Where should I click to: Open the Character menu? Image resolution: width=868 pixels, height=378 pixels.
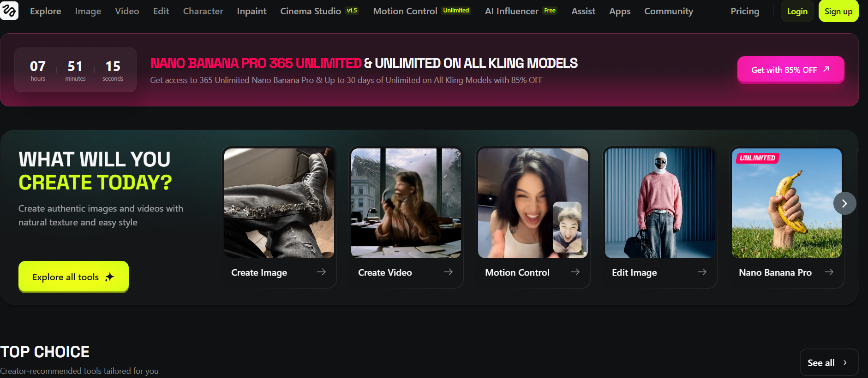point(203,11)
